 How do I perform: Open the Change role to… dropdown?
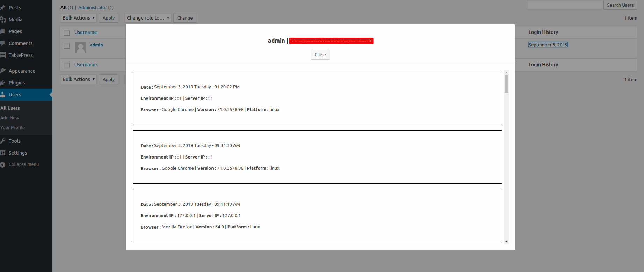[x=147, y=18]
